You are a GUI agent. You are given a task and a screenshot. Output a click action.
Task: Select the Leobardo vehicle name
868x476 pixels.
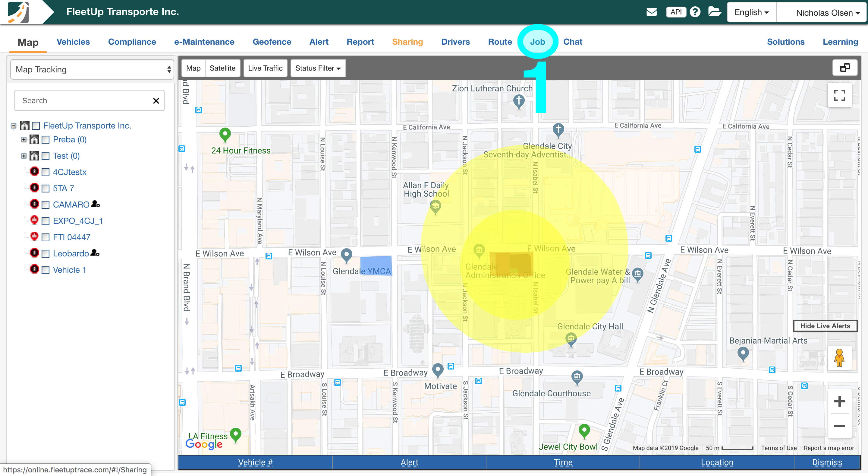pyautogui.click(x=71, y=254)
